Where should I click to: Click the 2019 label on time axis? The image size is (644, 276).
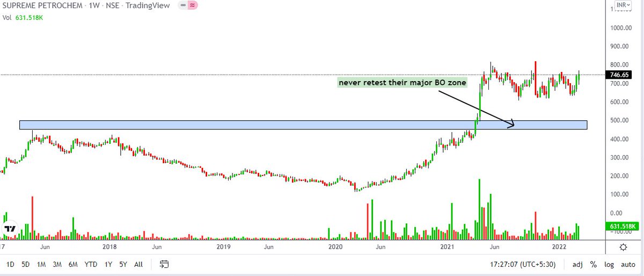(x=224, y=247)
